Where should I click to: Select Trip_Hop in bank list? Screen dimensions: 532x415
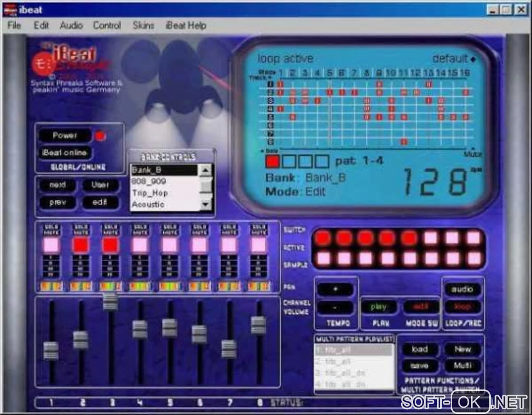164,193
